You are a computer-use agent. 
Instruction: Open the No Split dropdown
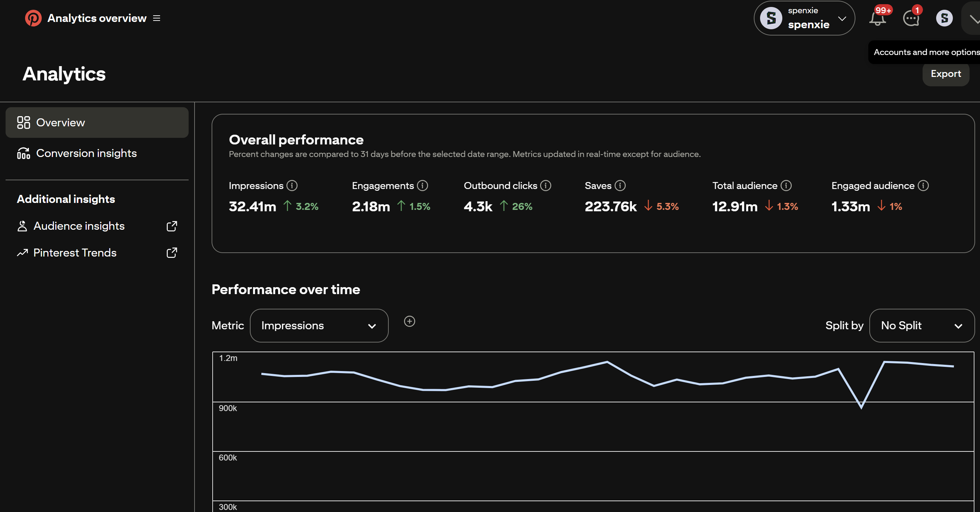922,325
